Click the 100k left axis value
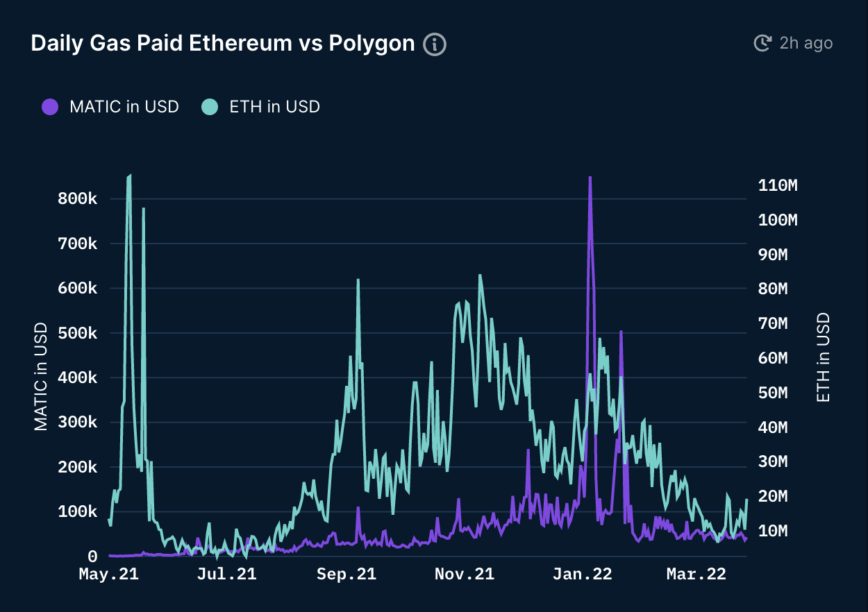The height and width of the screenshot is (612, 868). point(76,511)
